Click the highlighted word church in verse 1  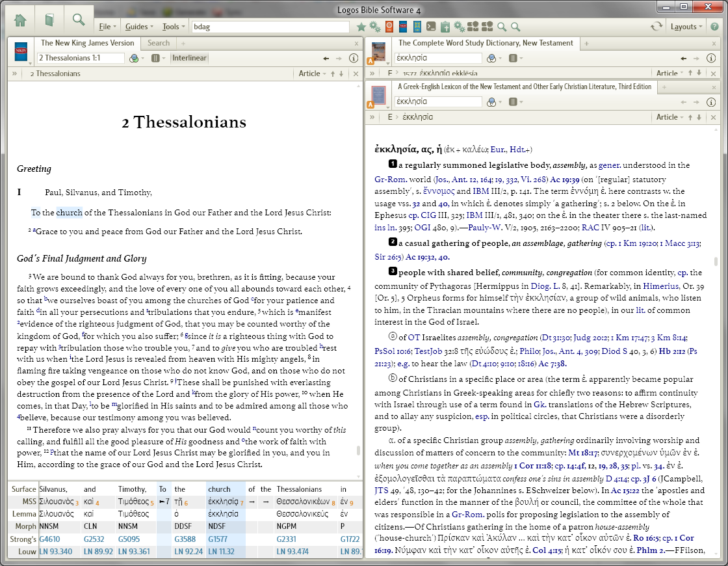click(x=69, y=212)
